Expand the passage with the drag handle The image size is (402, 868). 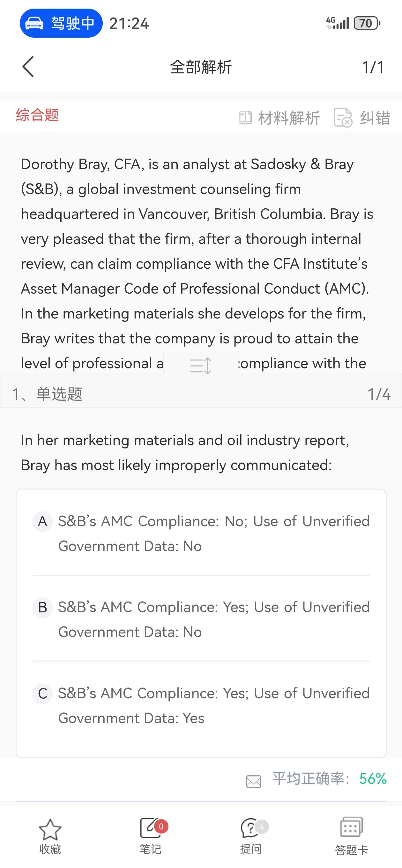pyautogui.click(x=201, y=365)
